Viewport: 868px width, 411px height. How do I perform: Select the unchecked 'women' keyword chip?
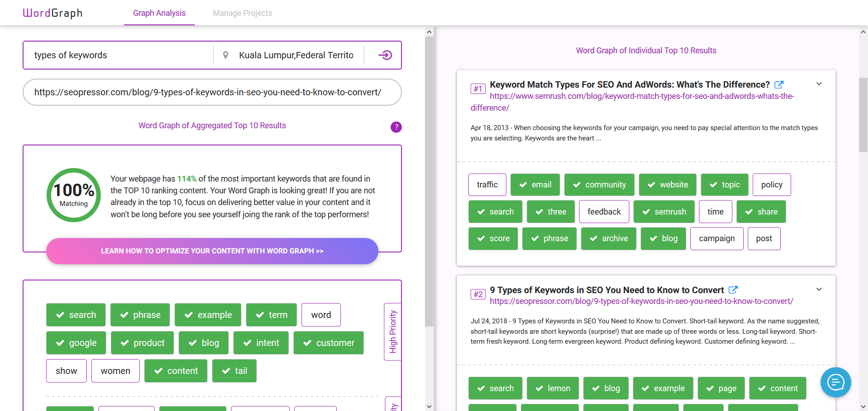(x=115, y=371)
